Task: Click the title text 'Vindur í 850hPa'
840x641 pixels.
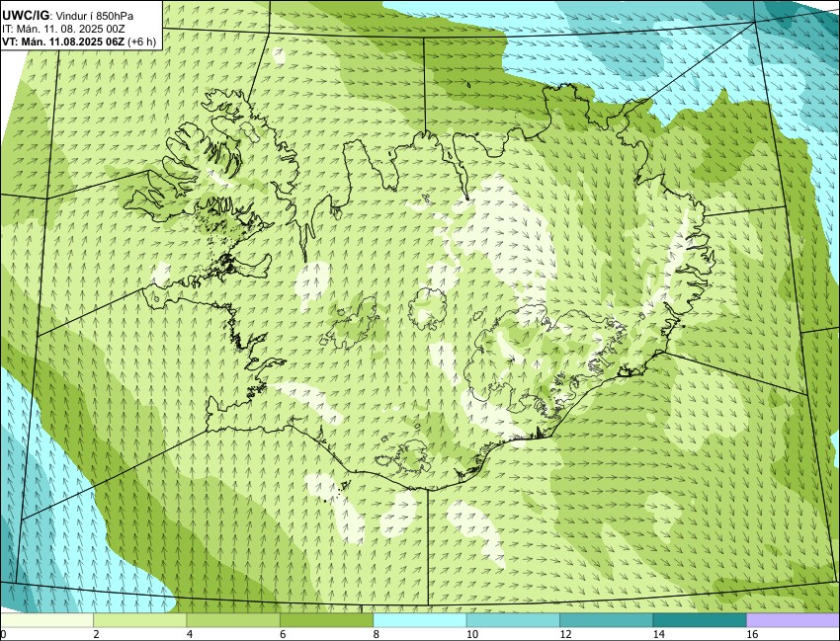Action: point(95,16)
